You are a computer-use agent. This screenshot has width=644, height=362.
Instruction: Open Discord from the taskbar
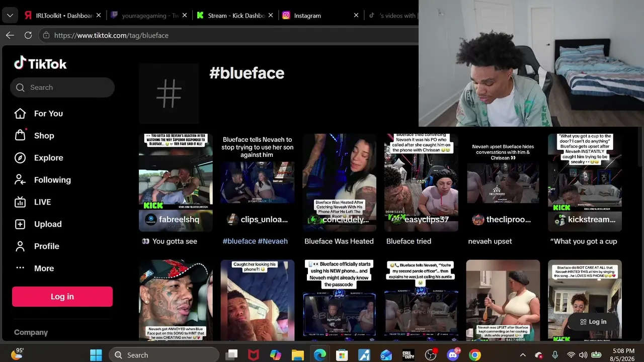(x=453, y=355)
